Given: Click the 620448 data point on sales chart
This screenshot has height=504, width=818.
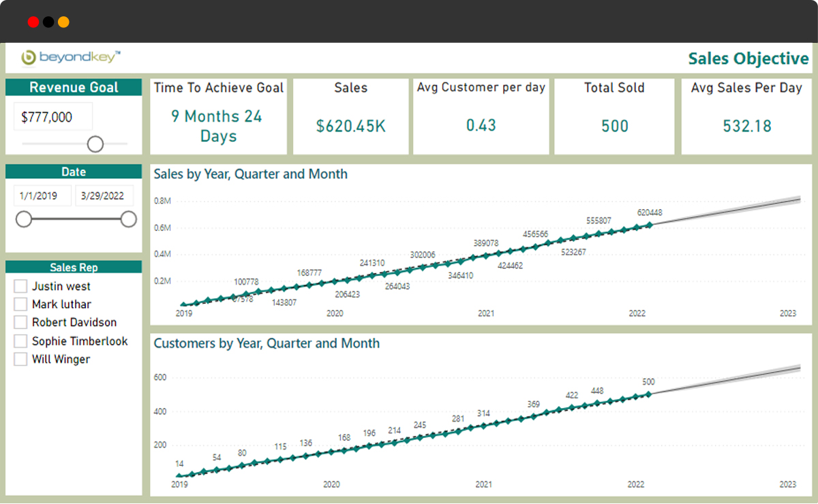Looking at the screenshot, I should tap(650, 225).
